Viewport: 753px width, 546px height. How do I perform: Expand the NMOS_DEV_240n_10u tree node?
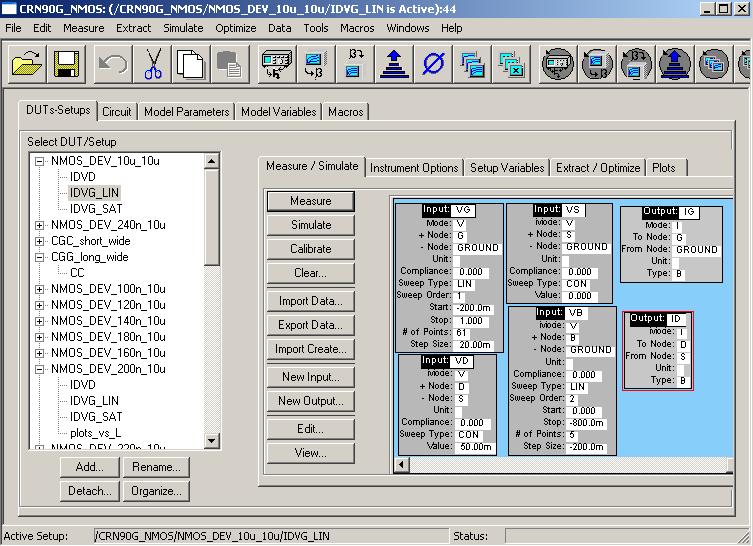coord(40,225)
